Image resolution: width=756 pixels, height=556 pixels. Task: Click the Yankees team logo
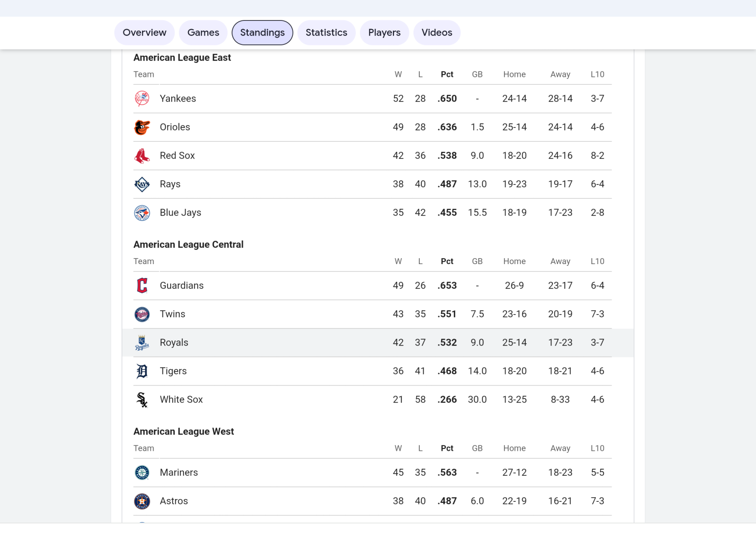point(142,99)
